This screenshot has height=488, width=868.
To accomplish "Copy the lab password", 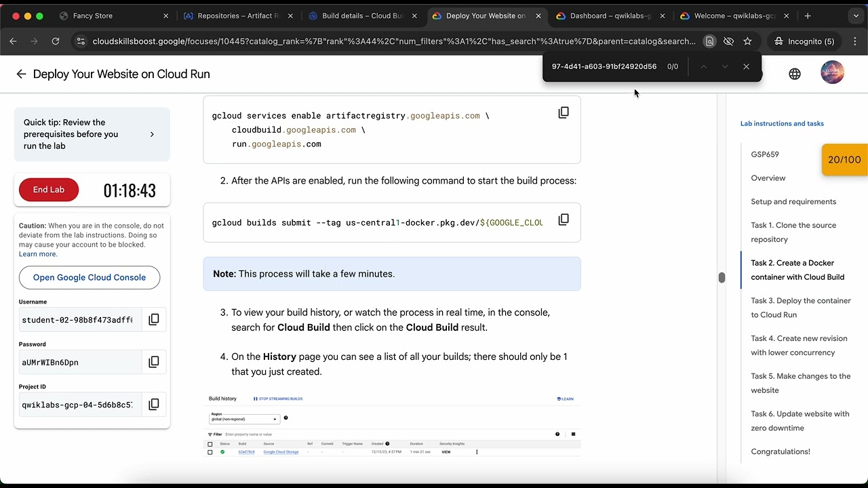I will 154,362.
